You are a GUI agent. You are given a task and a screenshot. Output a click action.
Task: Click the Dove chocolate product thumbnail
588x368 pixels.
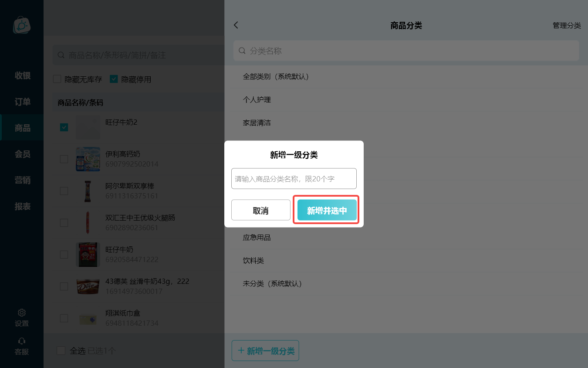pyautogui.click(x=88, y=286)
